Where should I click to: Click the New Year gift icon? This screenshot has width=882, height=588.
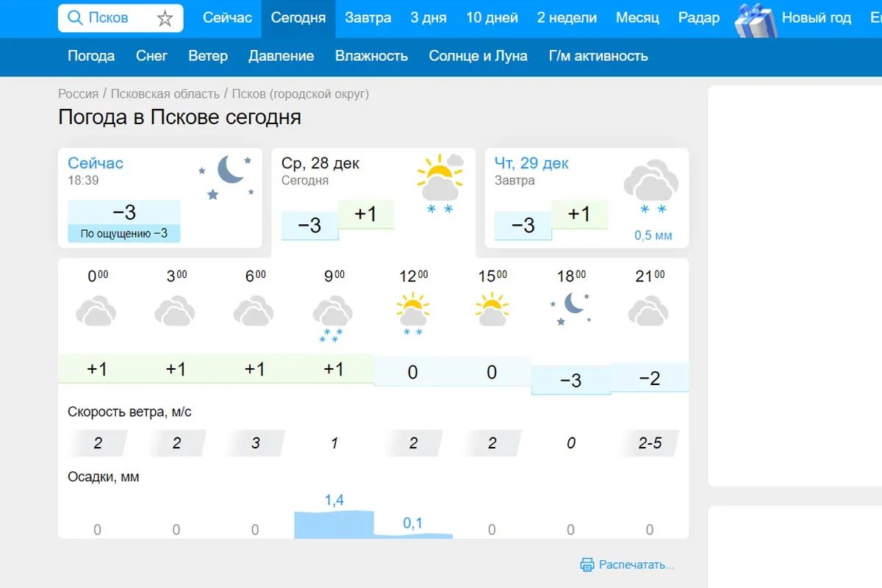coord(755,20)
